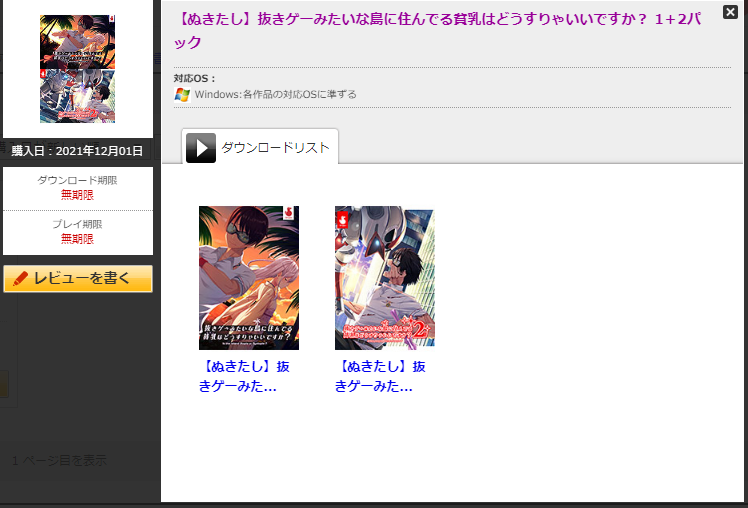Image resolution: width=748 pixels, height=508 pixels.
Task: Close the download popup with the X icon
Action: coord(730,12)
